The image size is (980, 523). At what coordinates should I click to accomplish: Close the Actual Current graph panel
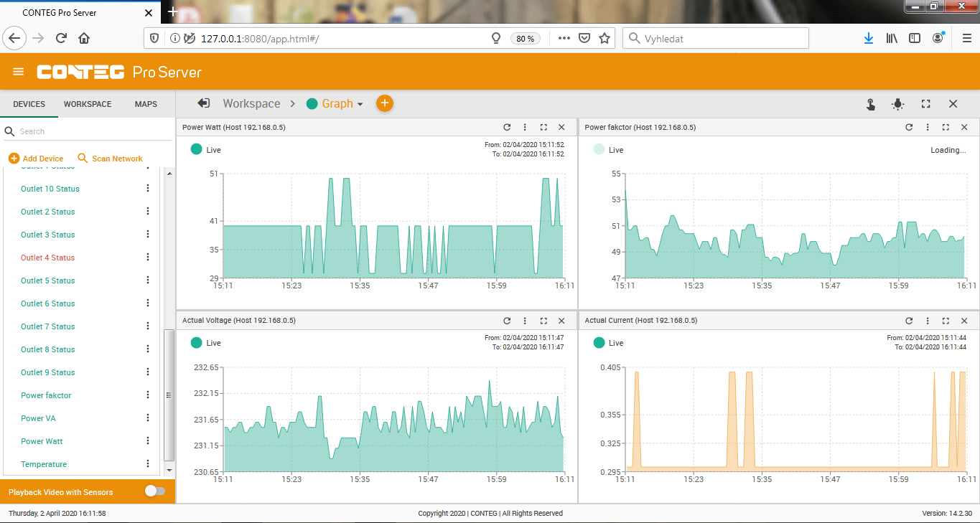(963, 321)
